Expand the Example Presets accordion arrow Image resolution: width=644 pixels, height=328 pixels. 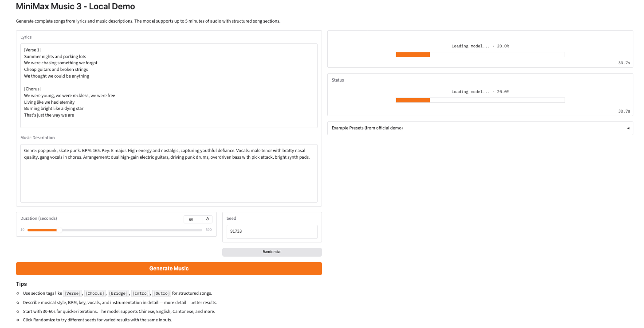pyautogui.click(x=628, y=128)
